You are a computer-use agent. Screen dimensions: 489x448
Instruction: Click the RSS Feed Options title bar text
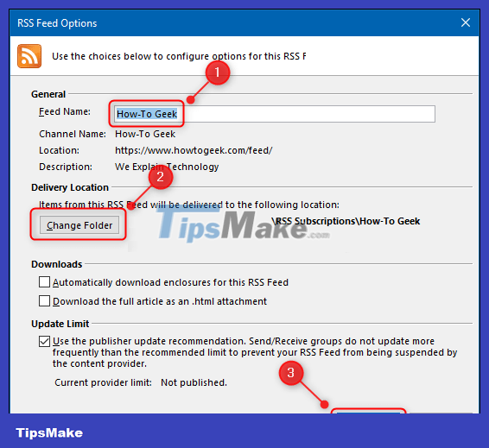coord(57,23)
